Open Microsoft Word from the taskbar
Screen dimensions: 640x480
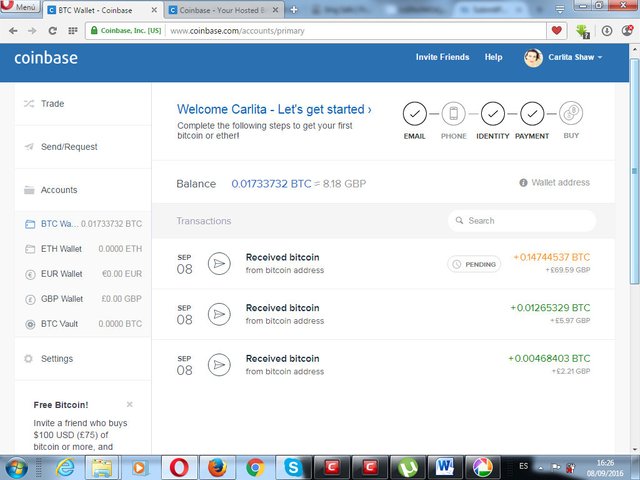(444, 468)
